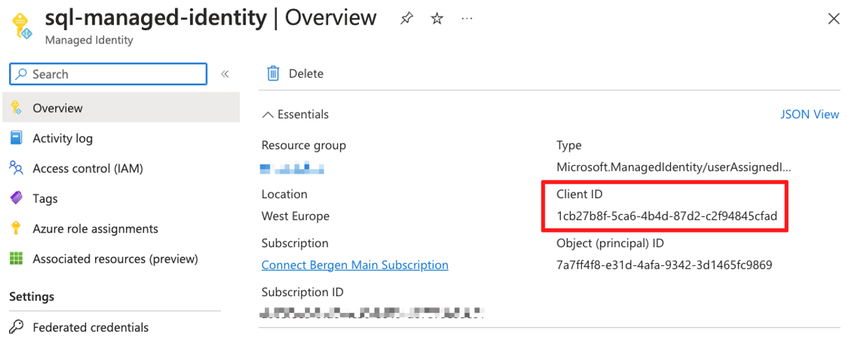The height and width of the screenshot is (348, 868).
Task: Click the Overview key icon in sidebar
Action: point(16,108)
